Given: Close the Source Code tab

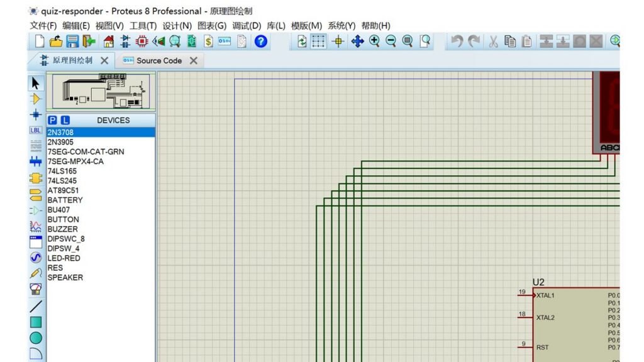Looking at the screenshot, I should (x=194, y=61).
